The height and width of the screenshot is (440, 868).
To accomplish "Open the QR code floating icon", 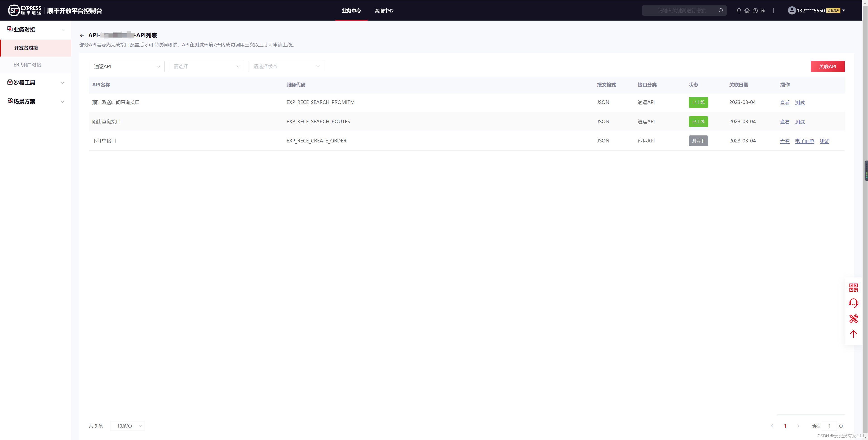I will (x=853, y=288).
